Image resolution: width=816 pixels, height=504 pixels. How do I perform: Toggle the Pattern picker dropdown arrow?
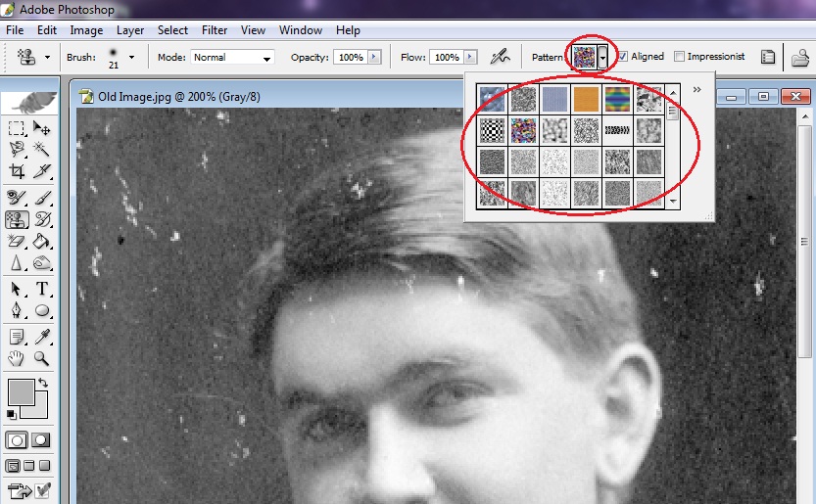(x=602, y=57)
